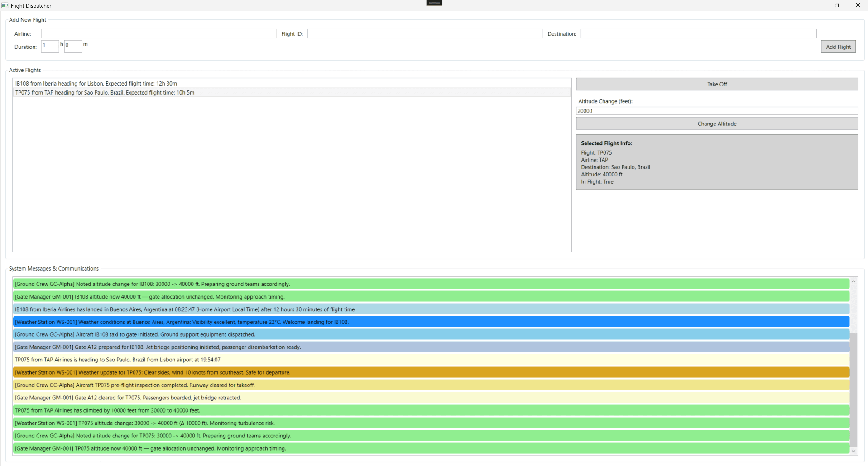
Task: Click the messages scrollbar up arrow
Action: click(x=854, y=281)
